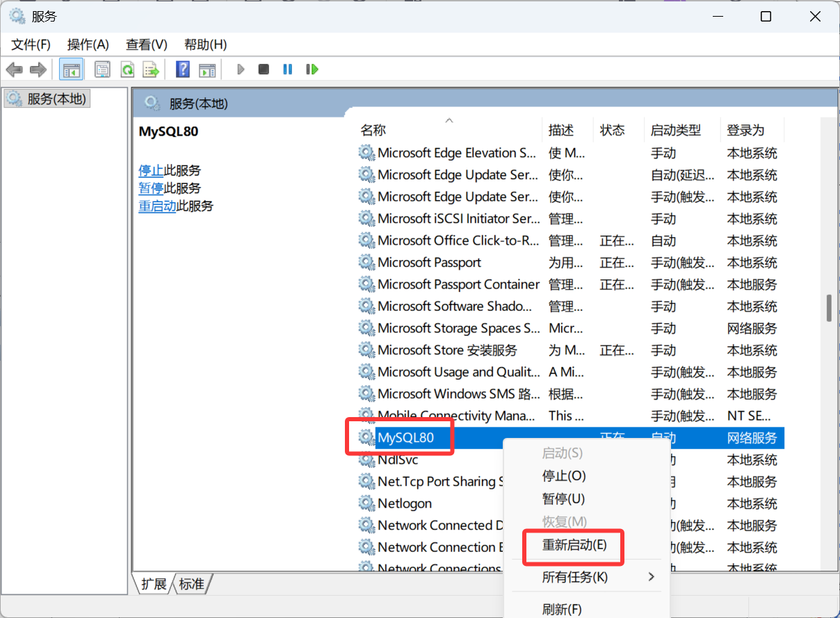Choose 重新启动(E) in the context menu

click(574, 545)
